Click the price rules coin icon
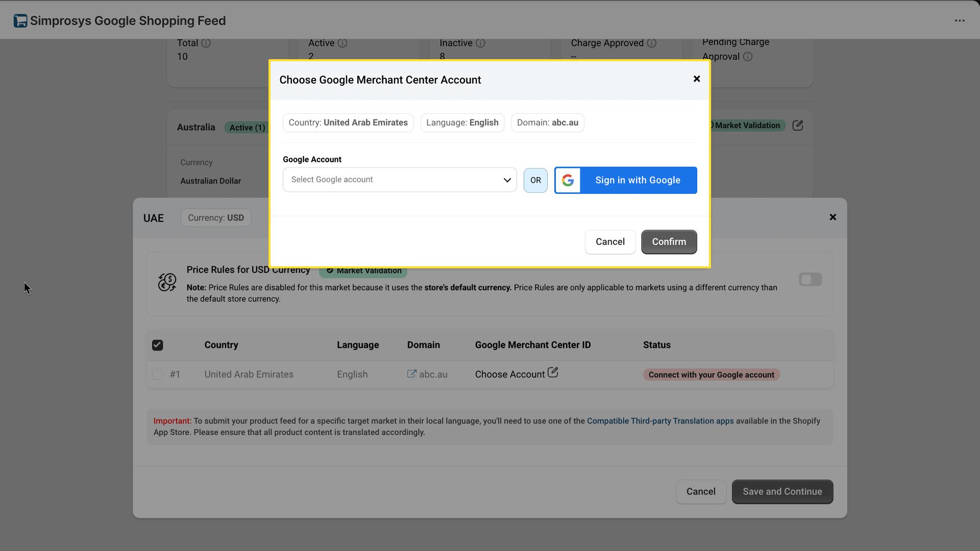Image resolution: width=980 pixels, height=551 pixels. click(166, 281)
